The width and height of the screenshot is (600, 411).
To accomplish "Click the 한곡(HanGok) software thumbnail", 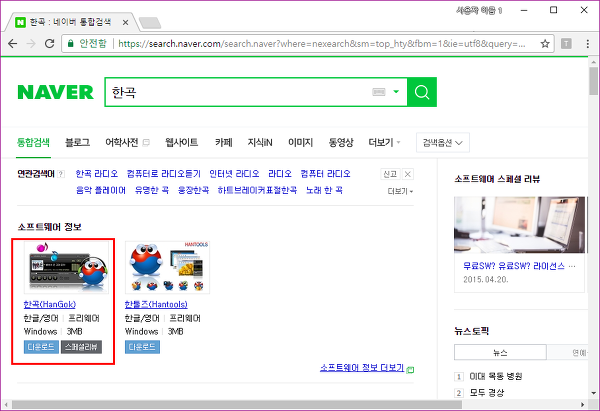I will 66,267.
